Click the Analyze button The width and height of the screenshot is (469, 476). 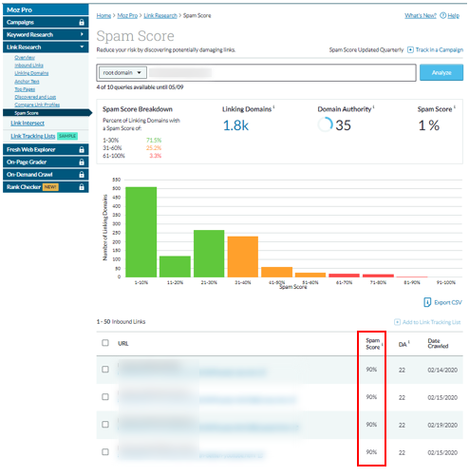point(441,72)
